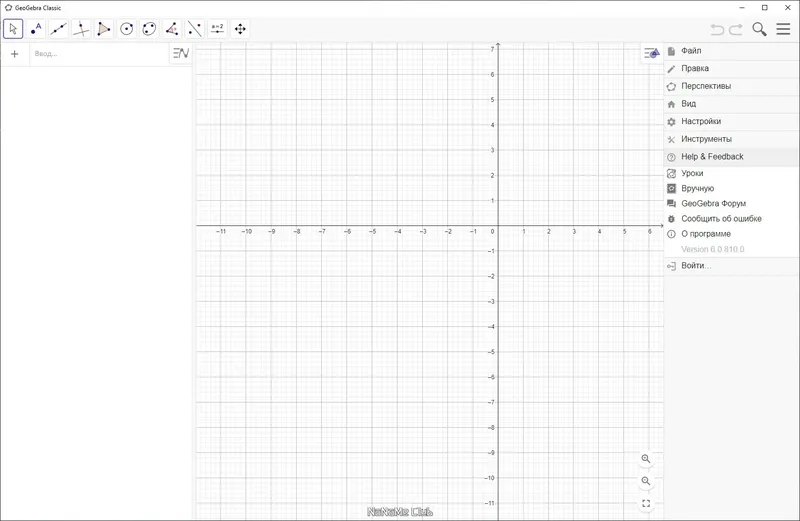Image resolution: width=800 pixels, height=521 pixels.
Task: Click the Undo arrow
Action: tap(717, 30)
